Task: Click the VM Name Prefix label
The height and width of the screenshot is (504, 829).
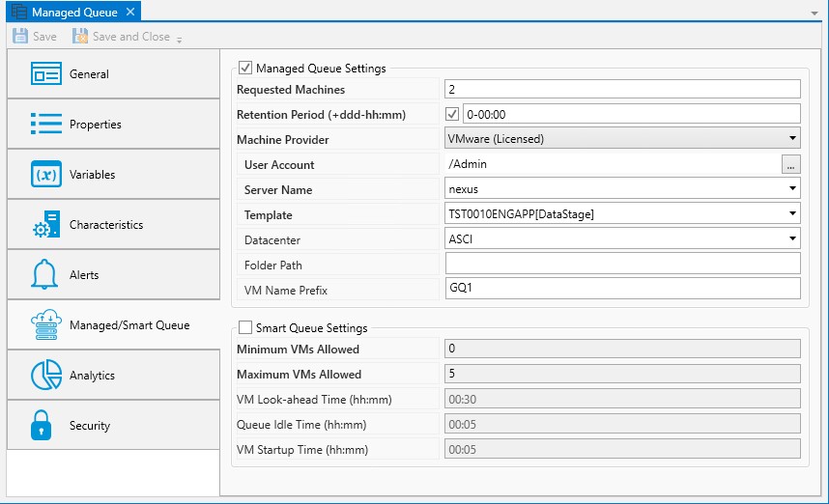Action: click(x=285, y=290)
